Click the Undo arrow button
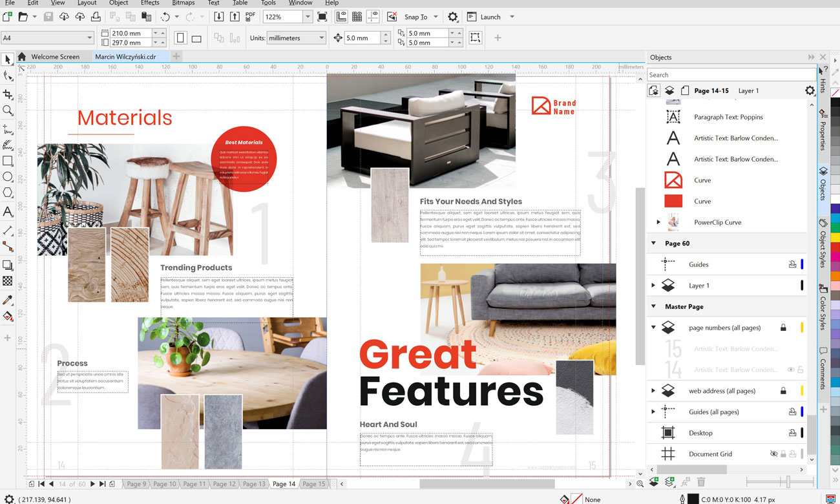840x504 pixels. (165, 17)
